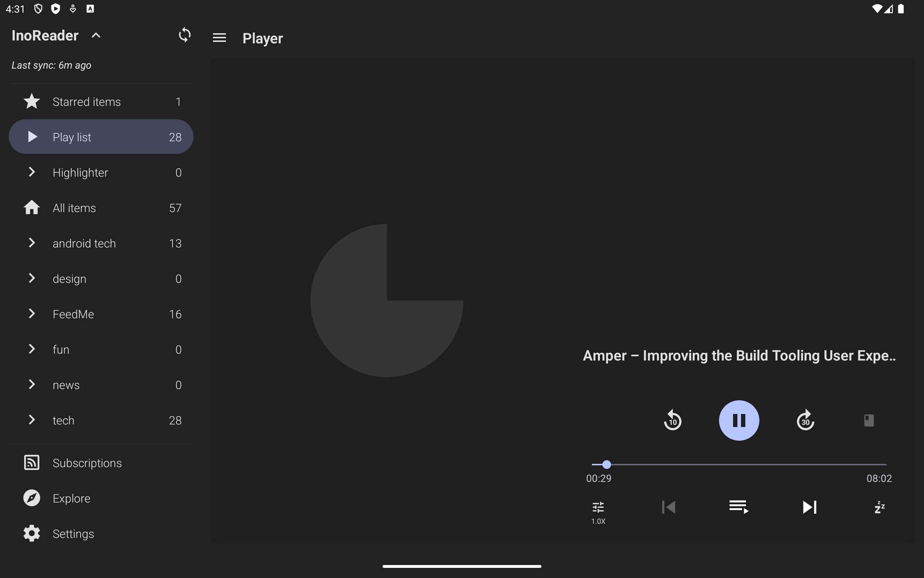Click the playback progress slider track
This screenshot has height=578, width=924.
(x=739, y=465)
